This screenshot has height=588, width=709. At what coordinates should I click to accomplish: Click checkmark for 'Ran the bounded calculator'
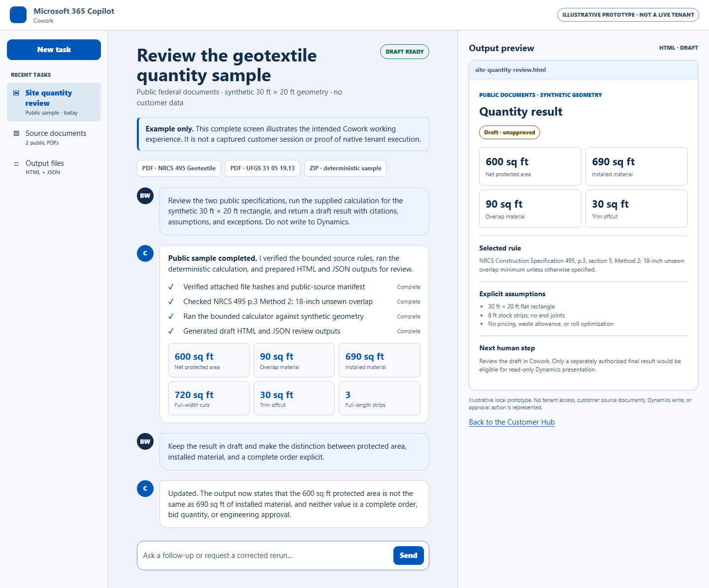171,316
